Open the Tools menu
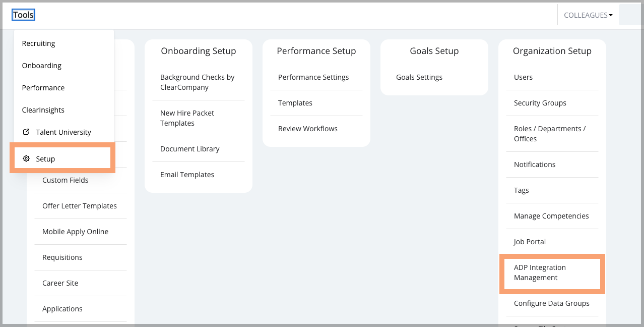Viewport: 644px width, 327px height. pos(24,15)
